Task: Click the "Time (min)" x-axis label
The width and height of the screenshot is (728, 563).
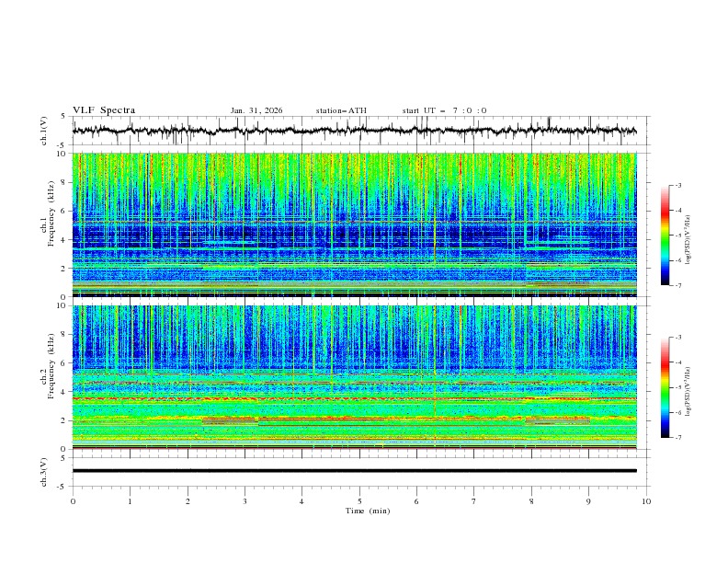Action: tap(368, 511)
